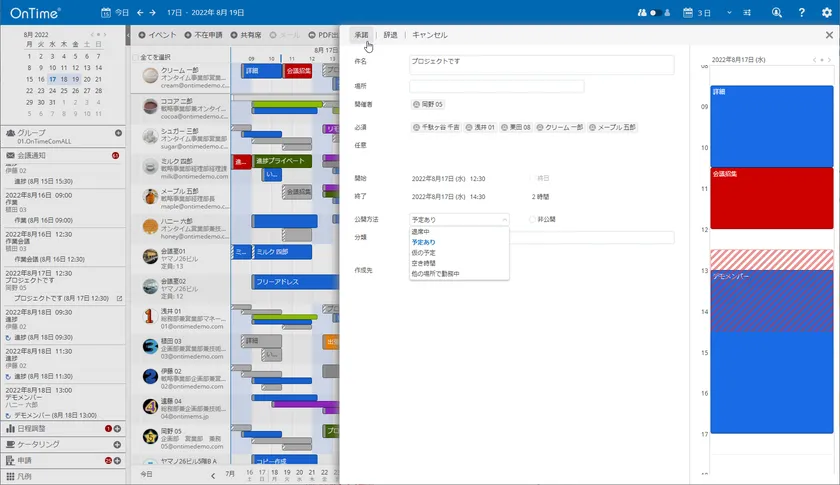This screenshot has width=840, height=485.
Task: Click the help question mark icon
Action: coord(801,12)
